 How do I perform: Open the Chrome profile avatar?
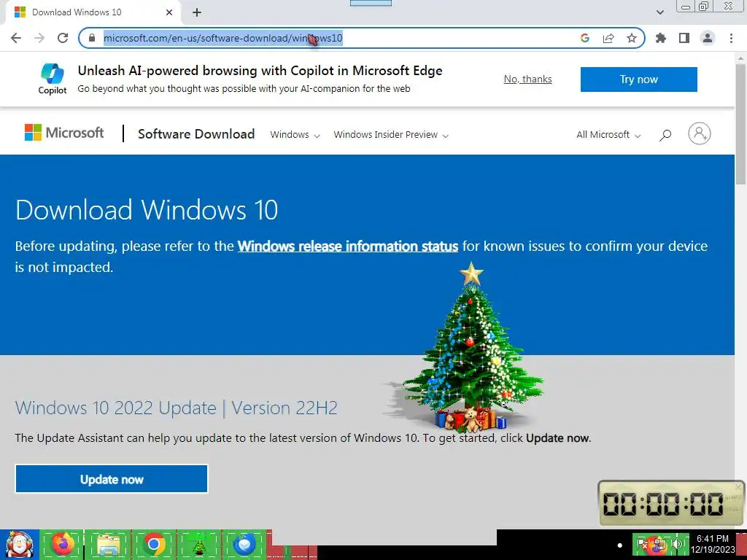point(708,38)
